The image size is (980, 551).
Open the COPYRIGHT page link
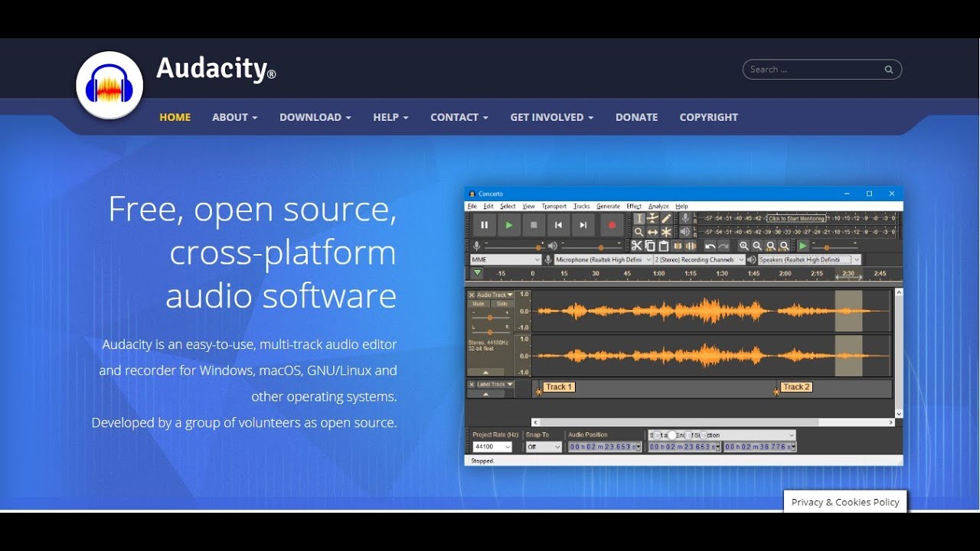click(708, 117)
